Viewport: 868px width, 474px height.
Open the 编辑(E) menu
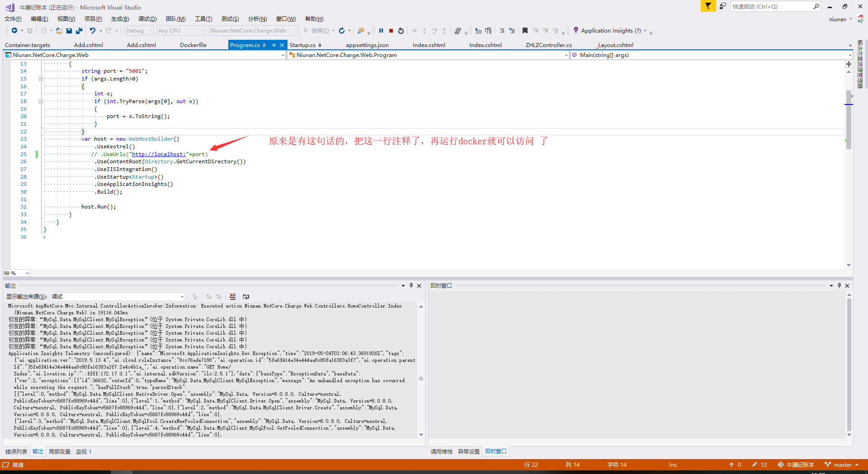pyautogui.click(x=39, y=19)
